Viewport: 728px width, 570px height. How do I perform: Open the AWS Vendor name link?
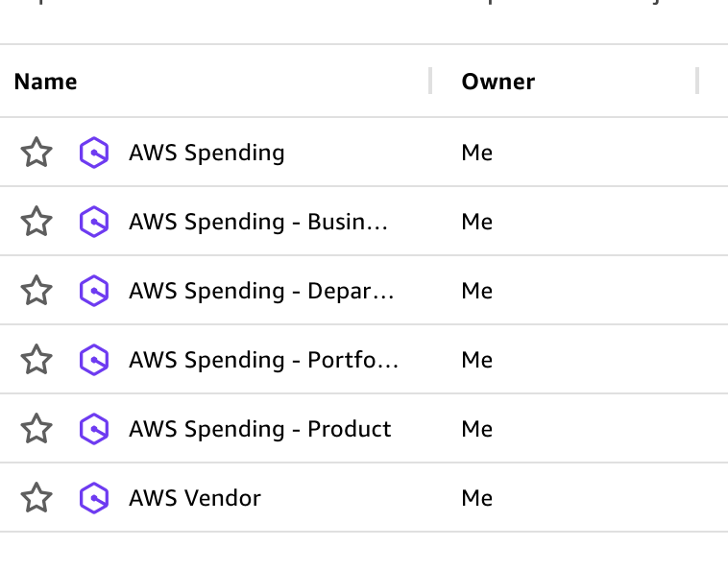[x=195, y=498]
